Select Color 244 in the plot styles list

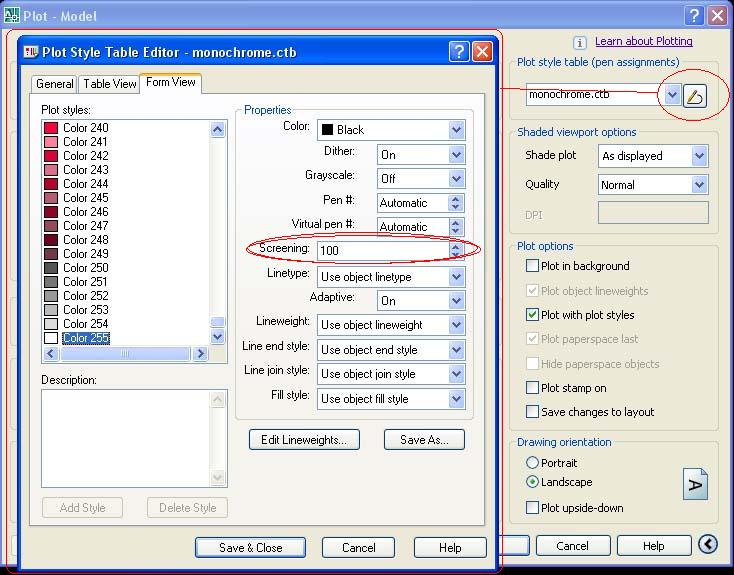pyautogui.click(x=86, y=184)
